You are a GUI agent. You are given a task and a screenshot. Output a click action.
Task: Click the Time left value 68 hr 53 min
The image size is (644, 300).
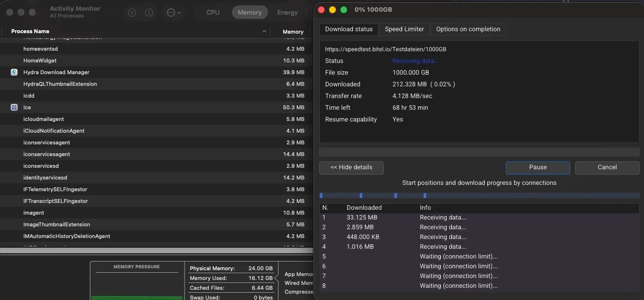pos(410,108)
